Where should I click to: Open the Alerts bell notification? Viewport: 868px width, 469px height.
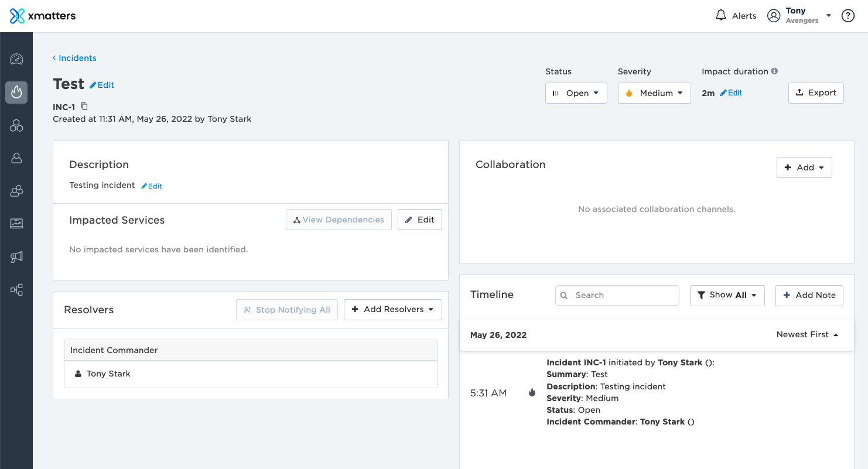736,16
